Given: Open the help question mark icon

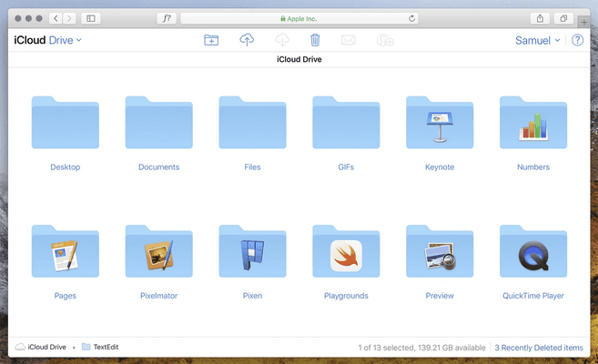Looking at the screenshot, I should click(x=577, y=40).
